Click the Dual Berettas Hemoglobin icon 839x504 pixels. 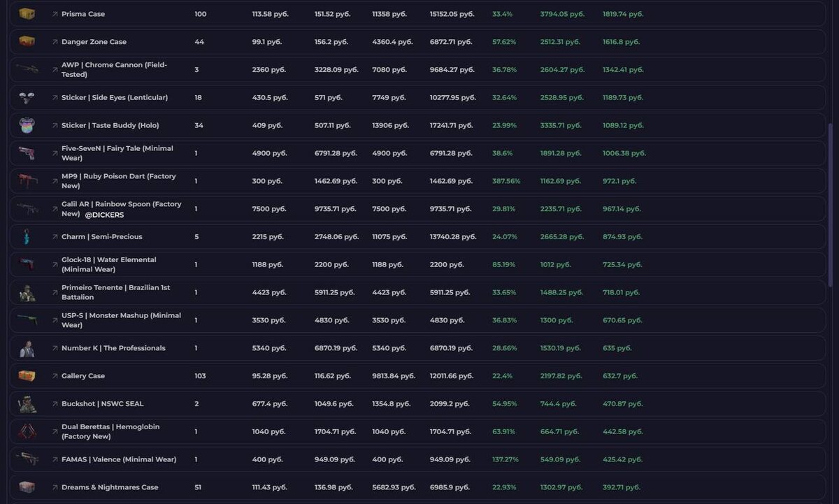click(x=27, y=432)
